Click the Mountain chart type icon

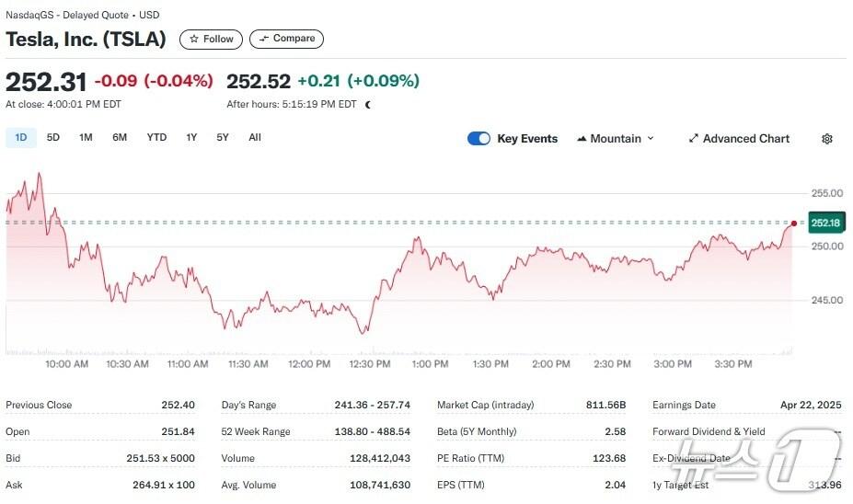pyautogui.click(x=582, y=139)
